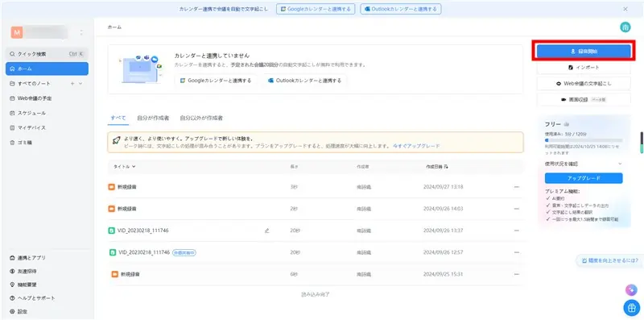This screenshot has width=644, height=320.
Task: Click the 2024/09/26 13:37 date cell
Action: tap(444, 231)
